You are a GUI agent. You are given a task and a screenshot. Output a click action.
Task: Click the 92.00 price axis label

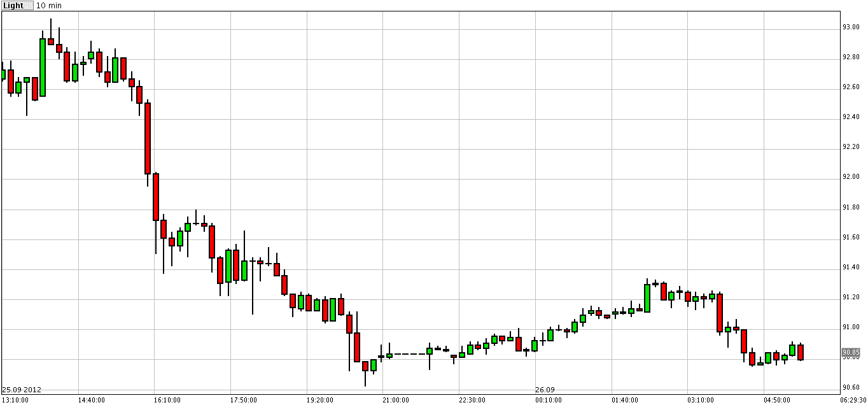851,177
